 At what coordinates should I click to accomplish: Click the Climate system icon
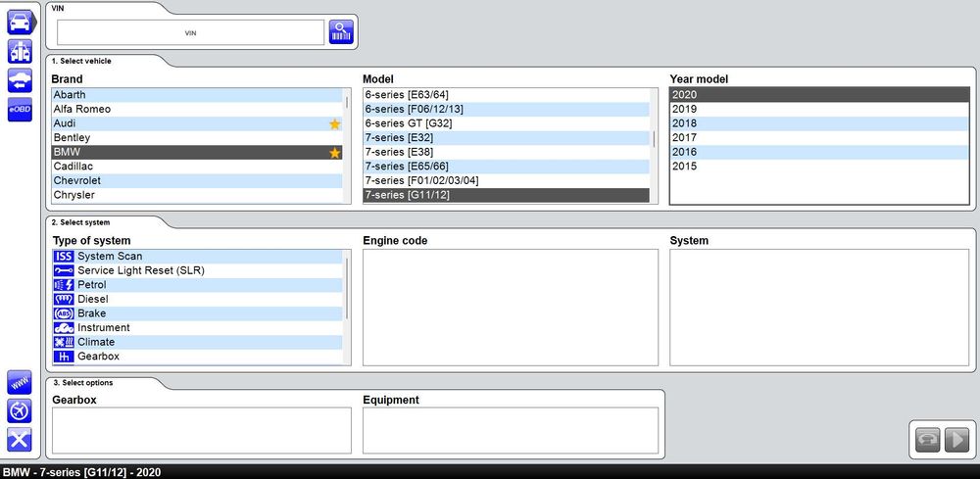coord(64,342)
